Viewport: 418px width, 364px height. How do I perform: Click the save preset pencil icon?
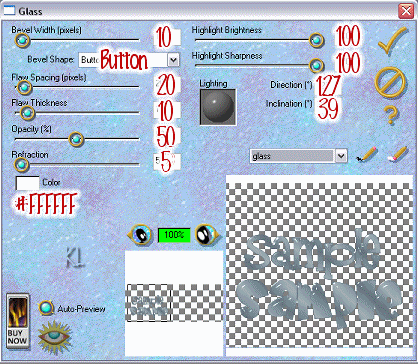(x=366, y=154)
